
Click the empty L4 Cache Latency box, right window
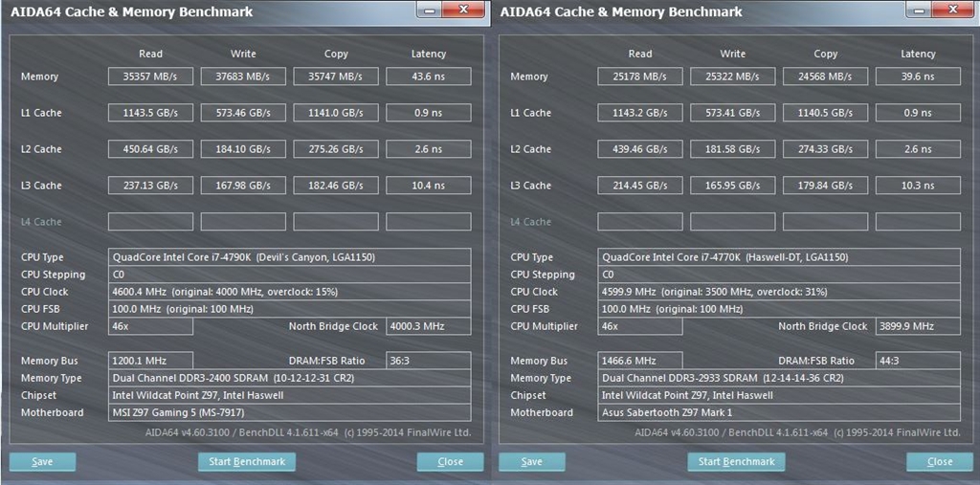click(918, 221)
